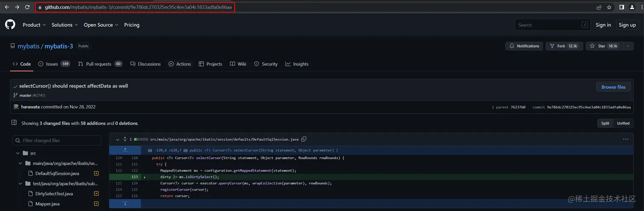The height and width of the screenshot is (211, 644).
Task: Expand diff lines downward
Action: [x=125, y=203]
